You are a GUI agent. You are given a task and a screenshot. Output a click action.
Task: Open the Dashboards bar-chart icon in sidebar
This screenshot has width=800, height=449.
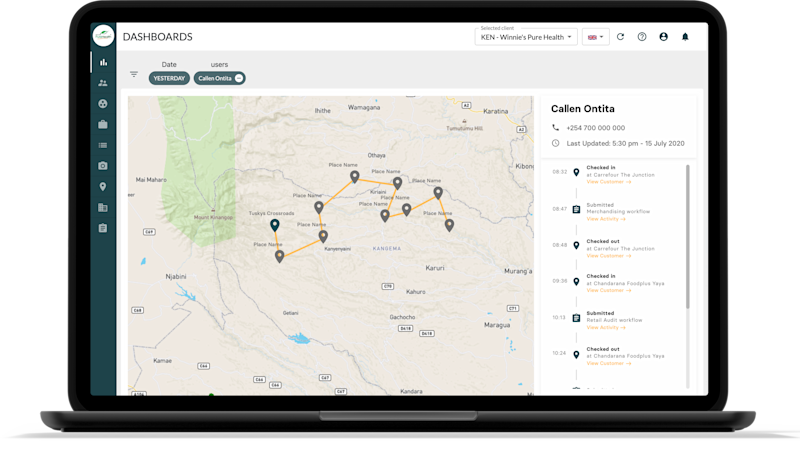click(x=103, y=62)
